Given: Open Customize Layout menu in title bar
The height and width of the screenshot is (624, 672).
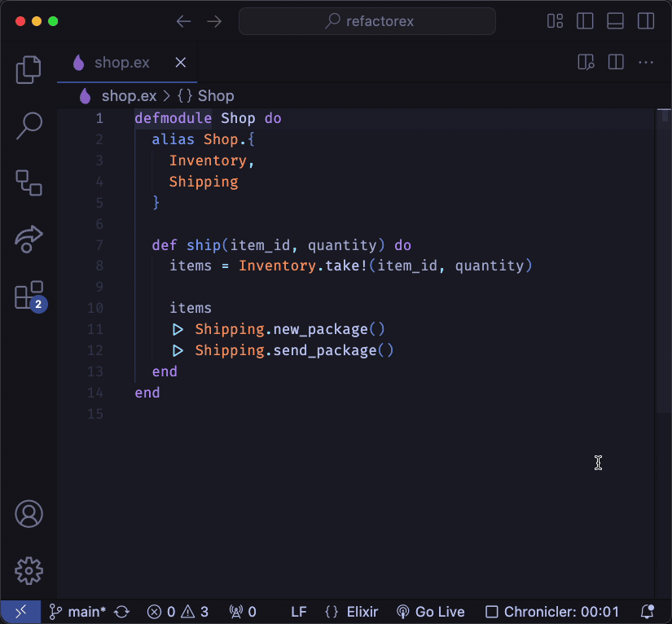Looking at the screenshot, I should (556, 21).
